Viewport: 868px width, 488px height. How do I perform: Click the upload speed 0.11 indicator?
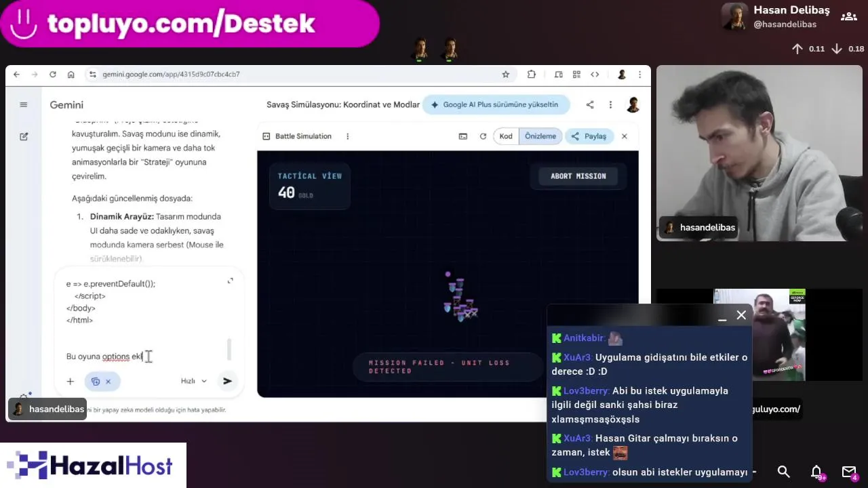click(x=808, y=49)
